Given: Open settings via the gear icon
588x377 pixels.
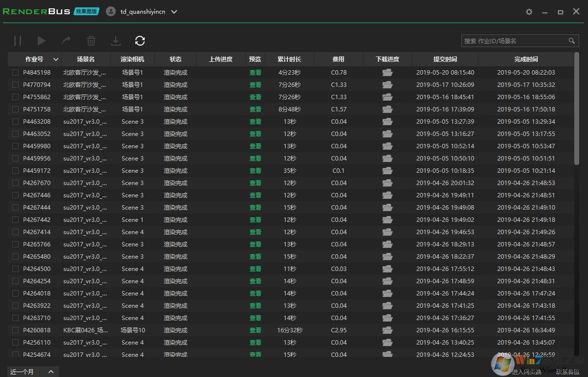Looking at the screenshot, I should pos(529,11).
